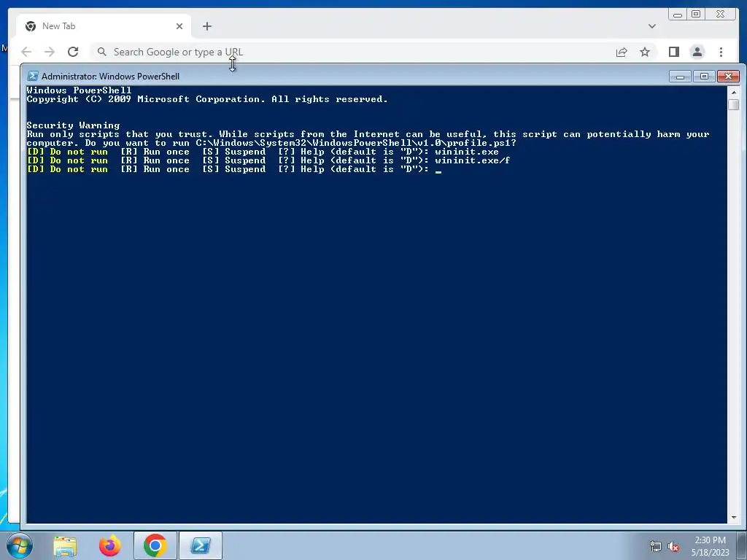Image resolution: width=747 pixels, height=560 pixels.
Task: Close the New Tab tab
Action: tap(179, 26)
